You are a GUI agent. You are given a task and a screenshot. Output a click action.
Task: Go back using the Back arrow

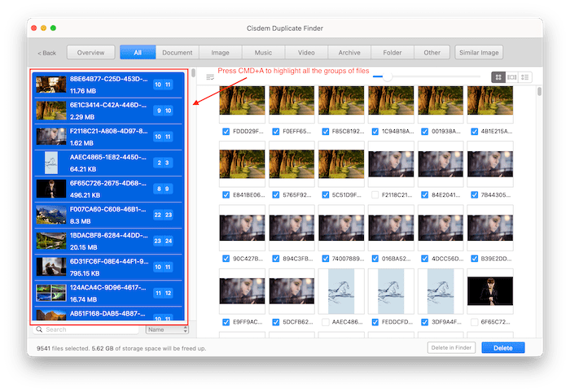click(47, 53)
